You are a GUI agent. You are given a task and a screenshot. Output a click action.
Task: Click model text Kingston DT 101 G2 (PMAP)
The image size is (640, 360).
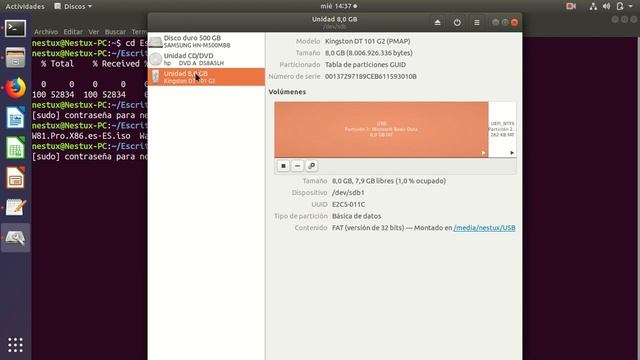[367, 41]
